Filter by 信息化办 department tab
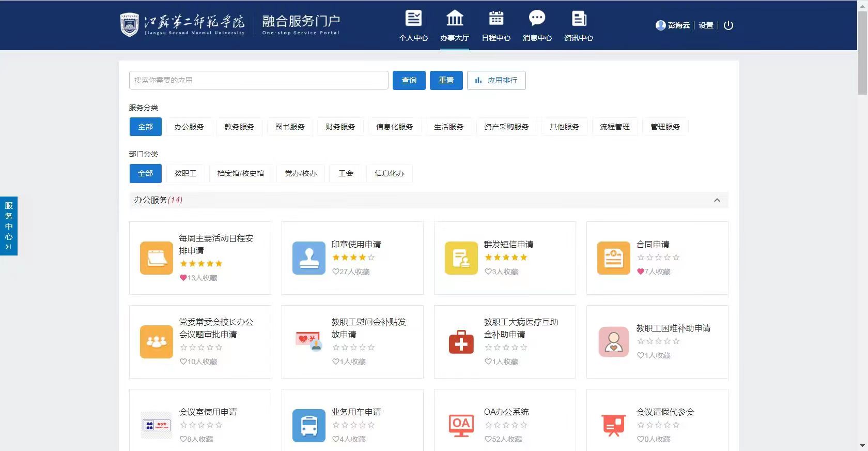The height and width of the screenshot is (451, 868). click(x=389, y=173)
